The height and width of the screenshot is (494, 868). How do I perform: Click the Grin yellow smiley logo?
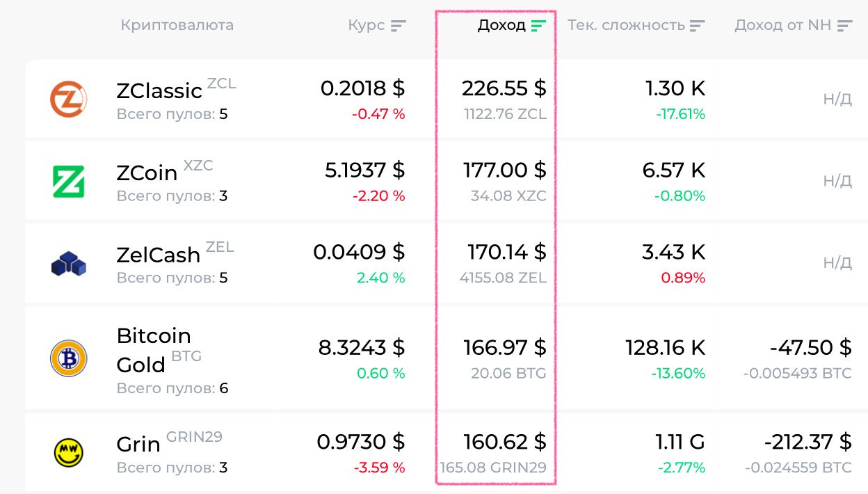(x=68, y=453)
